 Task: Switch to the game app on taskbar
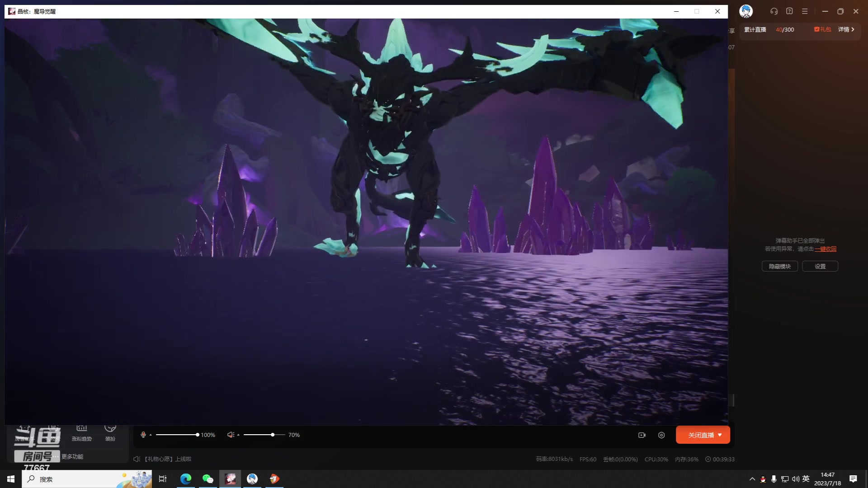pos(230,479)
